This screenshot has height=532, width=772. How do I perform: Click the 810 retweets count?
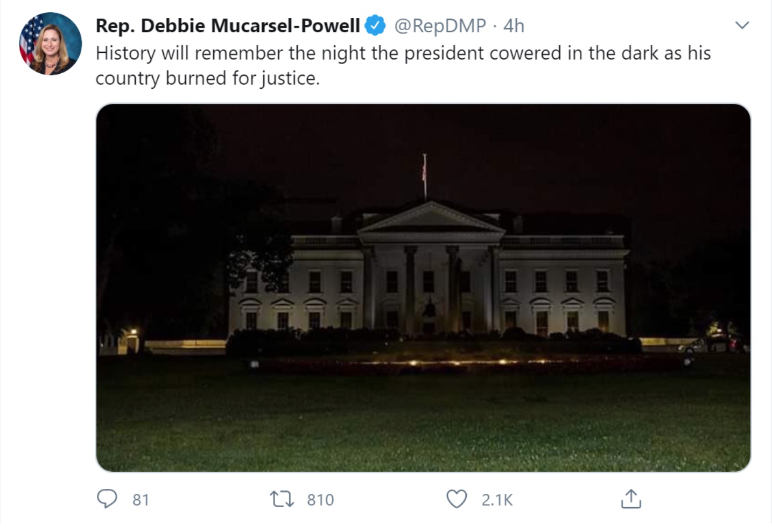(320, 500)
